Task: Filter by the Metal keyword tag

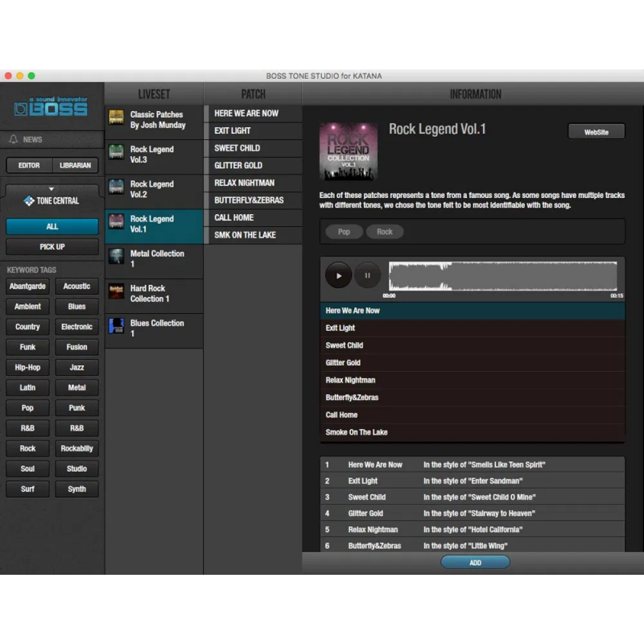Action: tap(76, 388)
